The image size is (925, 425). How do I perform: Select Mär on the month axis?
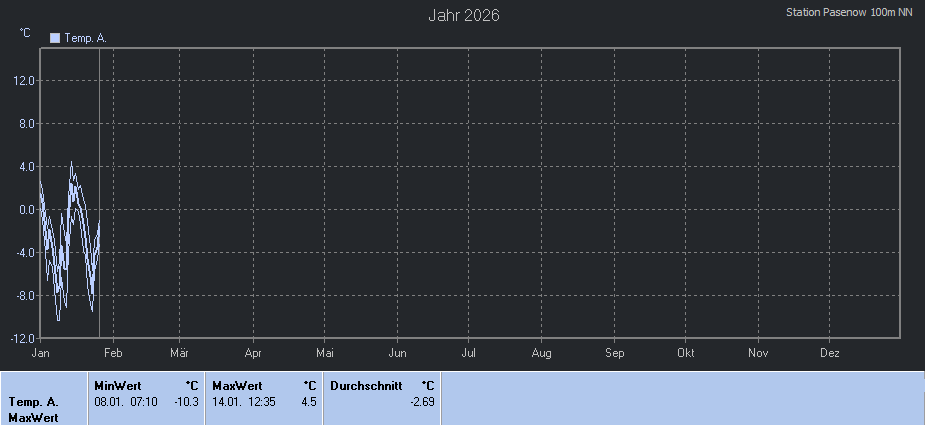pyautogui.click(x=180, y=353)
